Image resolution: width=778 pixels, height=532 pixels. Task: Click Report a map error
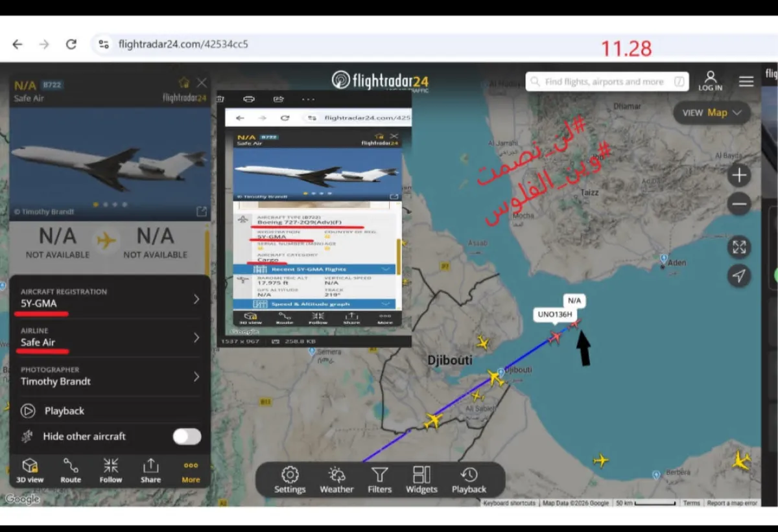tap(732, 503)
